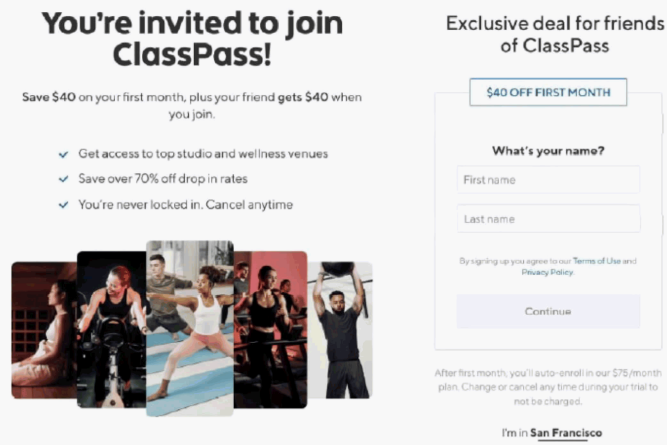Focus the First name field
The width and height of the screenshot is (667, 445).
(x=548, y=180)
